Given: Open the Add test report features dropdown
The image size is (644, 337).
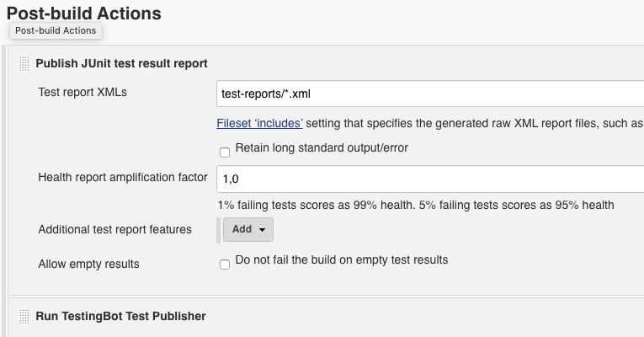Looking at the screenshot, I should tap(248, 229).
